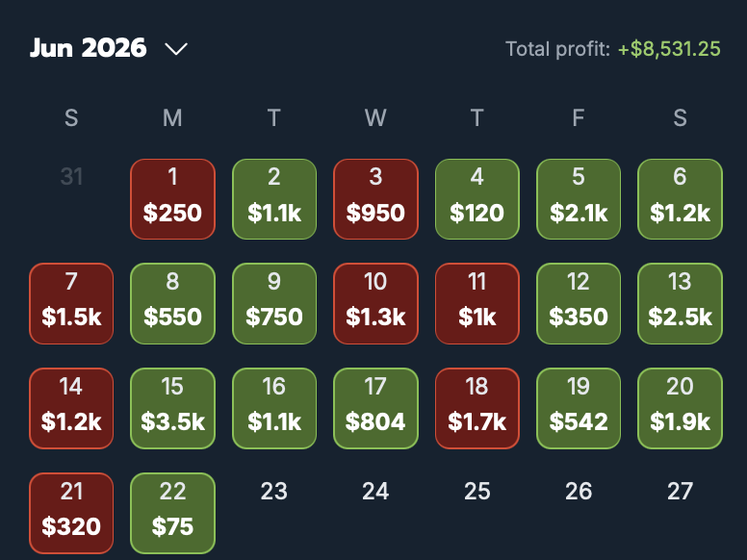Select June 3 loss cell showing $950
Image resolution: width=747 pixels, height=560 pixels.
click(x=375, y=199)
